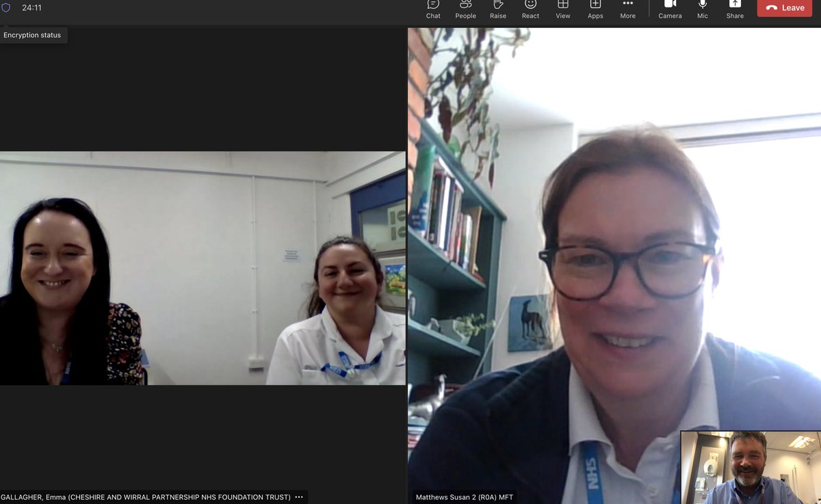
Task: Open the React emoji menu
Action: pyautogui.click(x=530, y=10)
